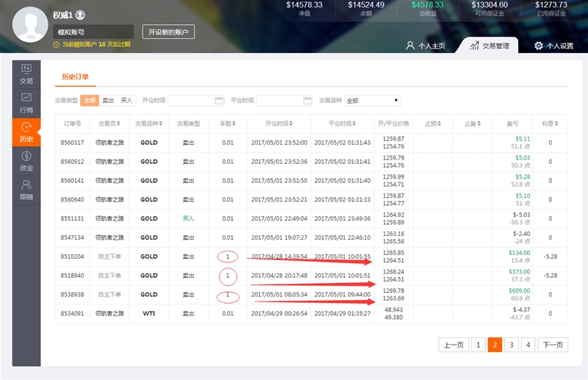Select 买入 trade type filter
Image resolution: width=588 pixels, height=380 pixels.
point(126,101)
